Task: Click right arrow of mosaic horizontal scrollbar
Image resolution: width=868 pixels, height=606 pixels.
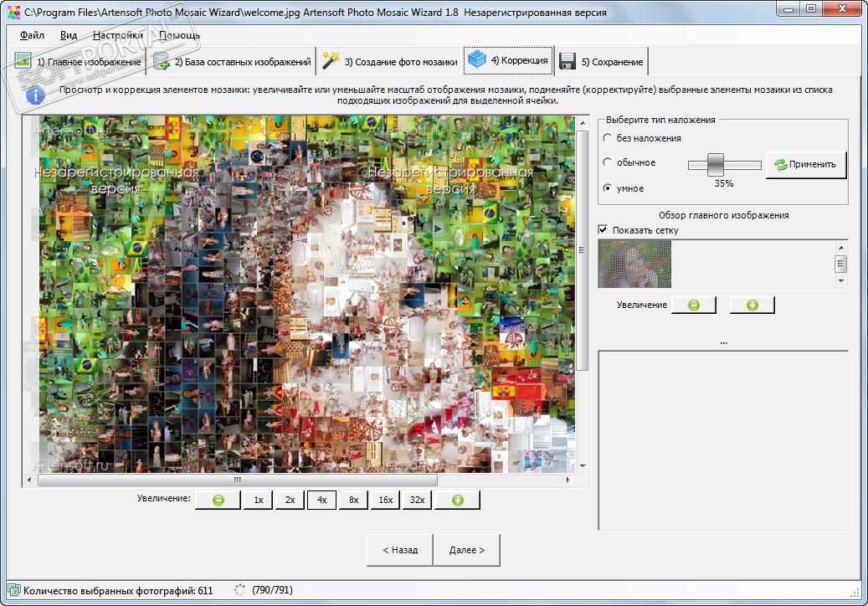Action: pyautogui.click(x=568, y=480)
